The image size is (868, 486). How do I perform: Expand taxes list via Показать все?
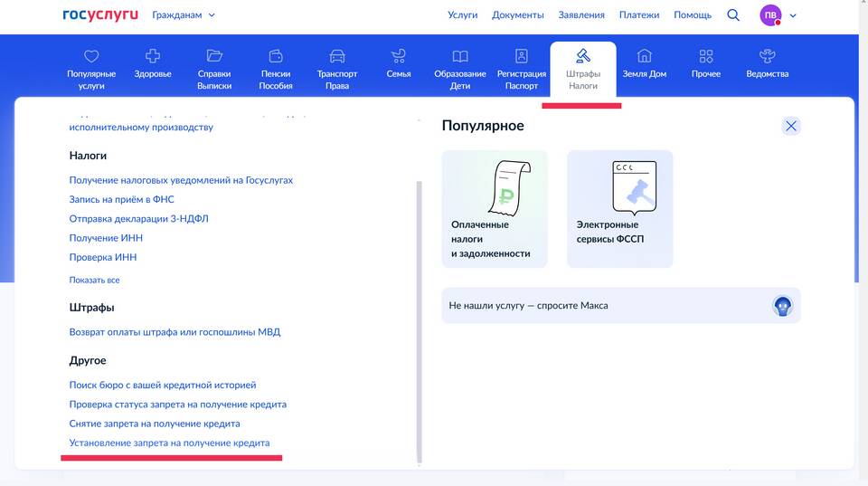pos(94,281)
